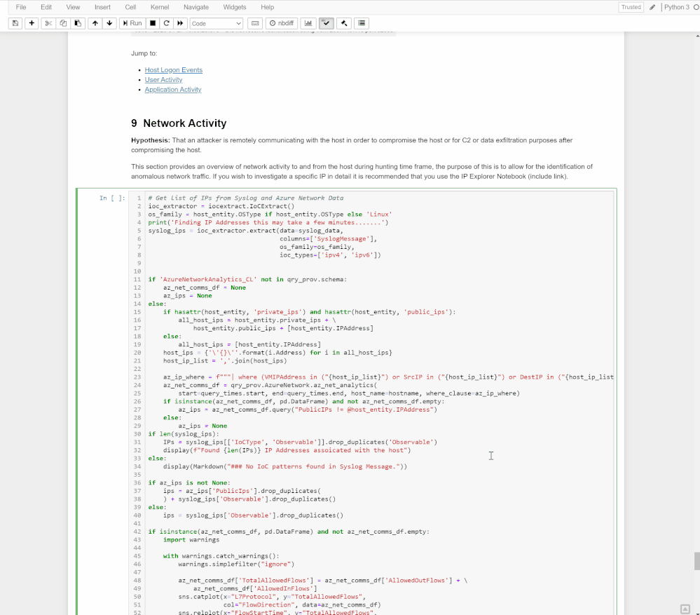The image size is (700, 615).
Task: Follow the Application Activity link
Action: tap(173, 90)
